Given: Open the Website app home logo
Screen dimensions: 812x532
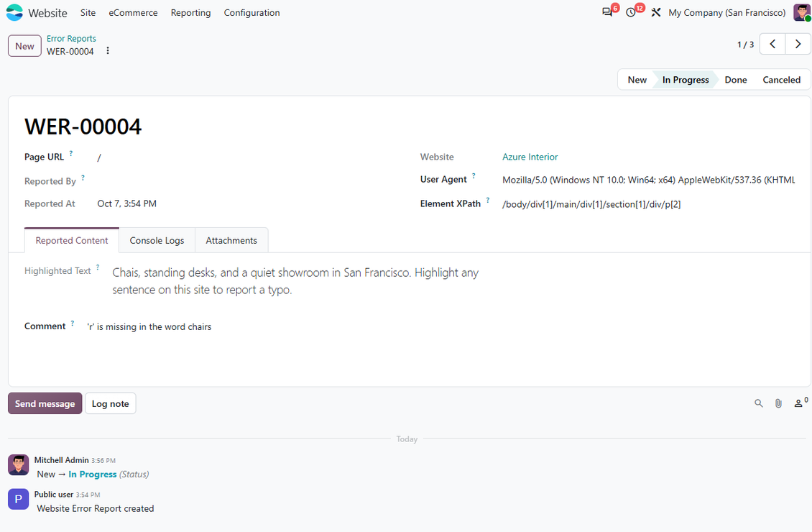Looking at the screenshot, I should 14,12.
